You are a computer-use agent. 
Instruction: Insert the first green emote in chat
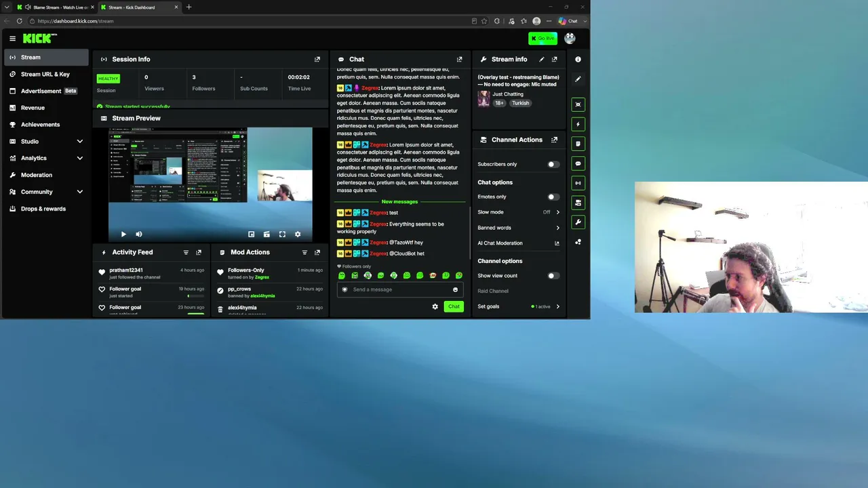coord(342,276)
